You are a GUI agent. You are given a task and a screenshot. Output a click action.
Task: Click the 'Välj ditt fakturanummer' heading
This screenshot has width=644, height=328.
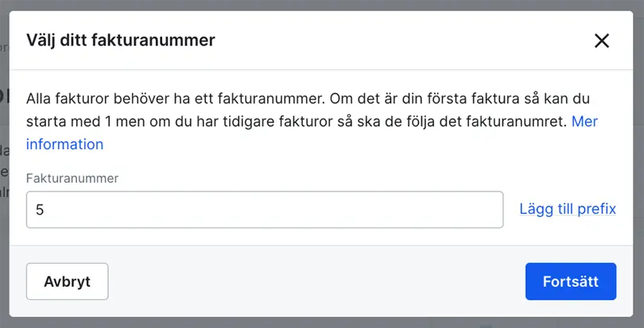pos(121,40)
